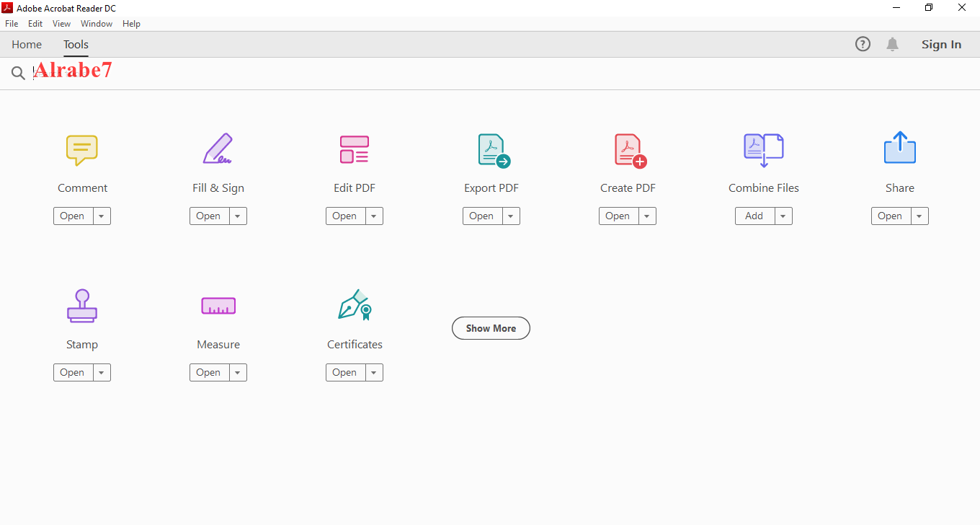This screenshot has width=980, height=525.
Task: Open the View menu
Action: click(x=61, y=24)
